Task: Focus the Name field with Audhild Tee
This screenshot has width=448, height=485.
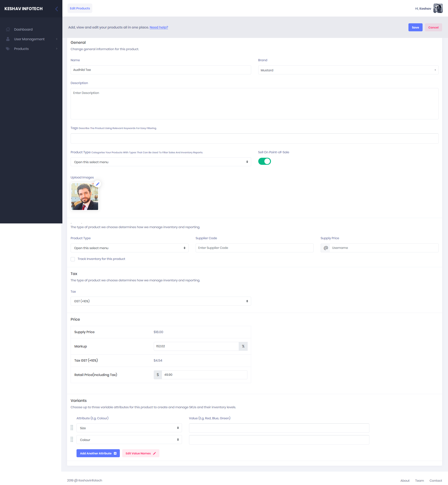Action: (161, 70)
